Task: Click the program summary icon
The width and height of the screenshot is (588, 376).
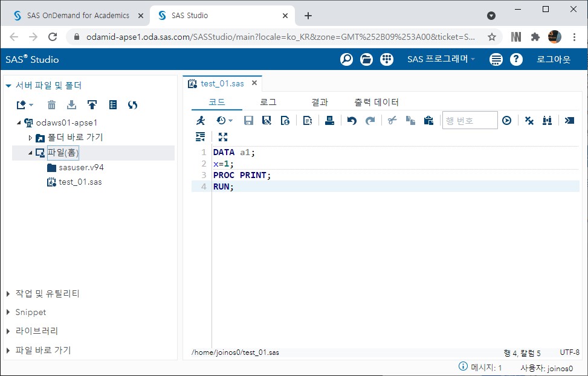Action: point(285,121)
